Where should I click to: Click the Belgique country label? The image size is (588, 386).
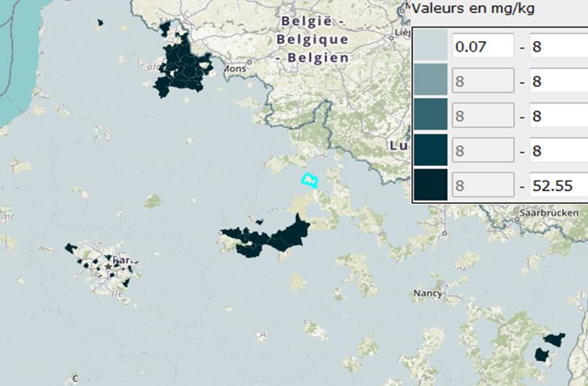(x=312, y=39)
